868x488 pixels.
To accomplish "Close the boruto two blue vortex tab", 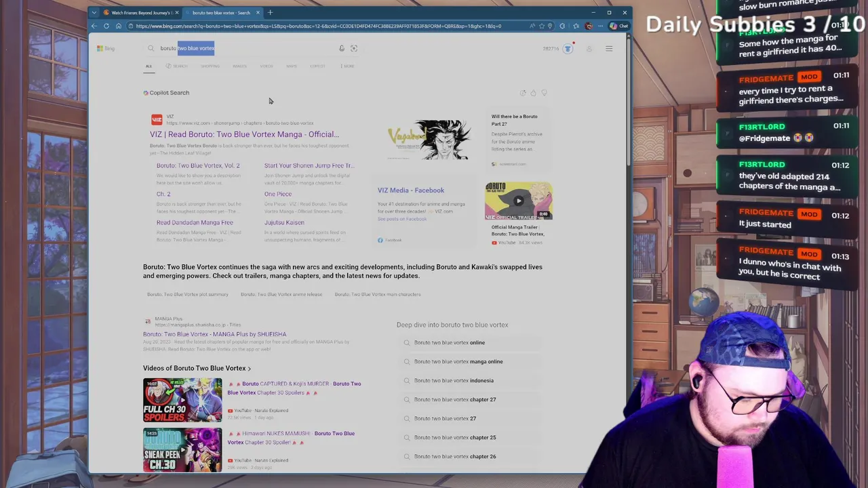I will (258, 12).
